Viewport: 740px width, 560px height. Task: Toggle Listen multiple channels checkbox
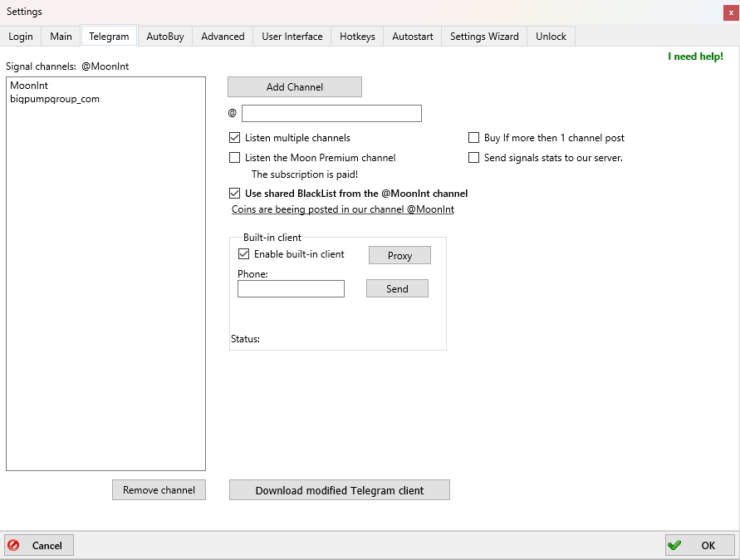234,138
